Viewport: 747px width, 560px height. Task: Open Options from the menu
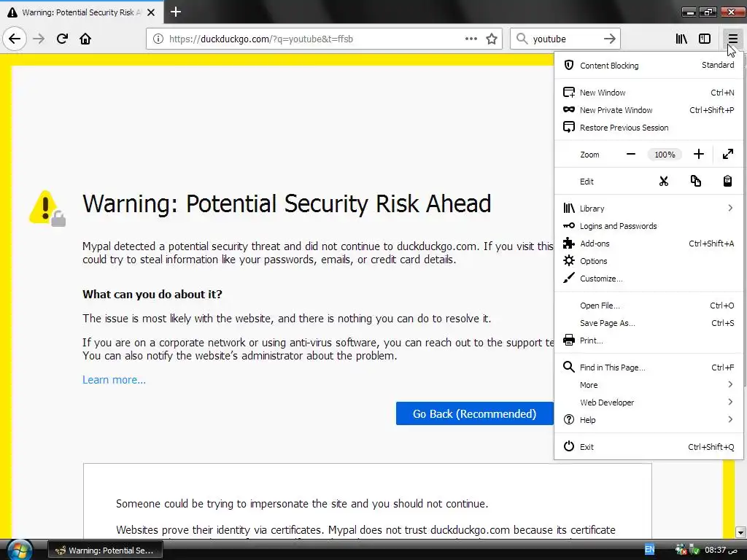pos(649,261)
